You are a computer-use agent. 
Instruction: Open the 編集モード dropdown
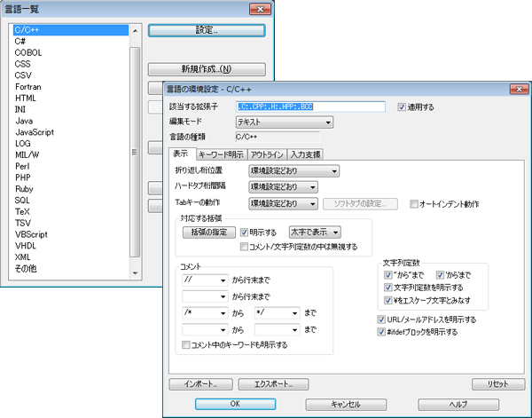click(284, 122)
